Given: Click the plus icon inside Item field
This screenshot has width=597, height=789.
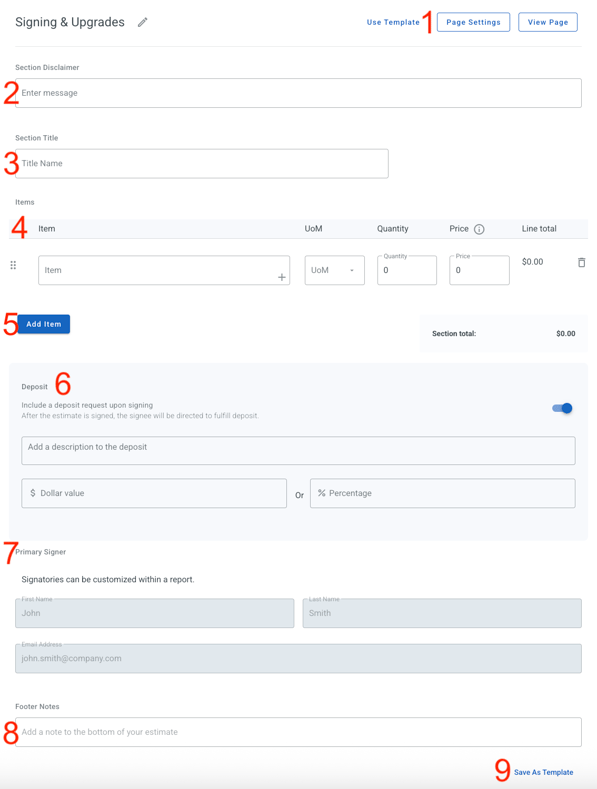Looking at the screenshot, I should coord(281,277).
